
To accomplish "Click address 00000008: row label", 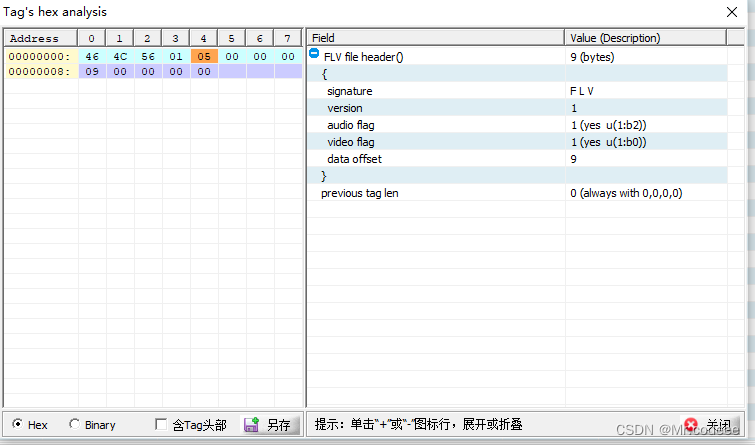I will (x=41, y=71).
